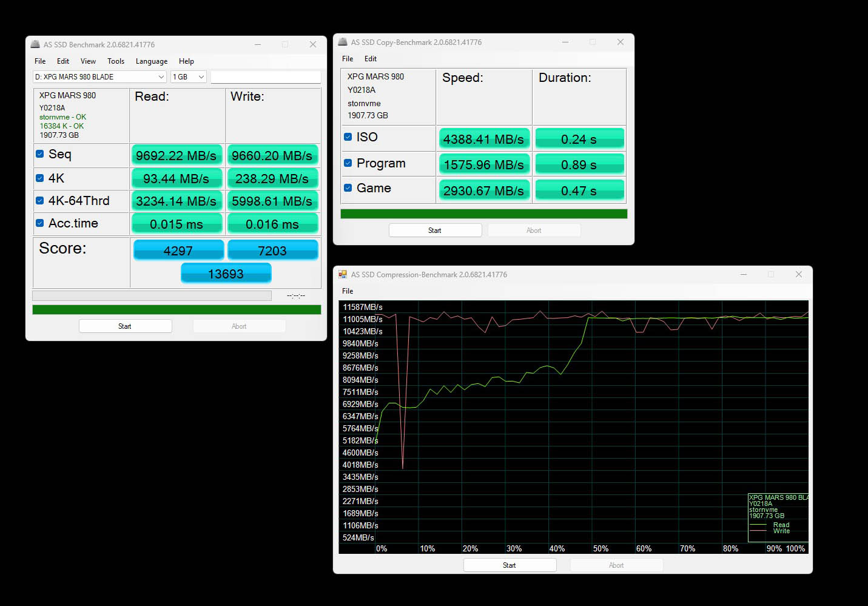Click the 16384 K - OK alignment status
The width and height of the screenshot is (868, 606).
coord(62,126)
